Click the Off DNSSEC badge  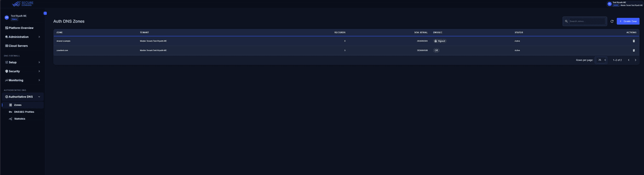click(x=436, y=50)
